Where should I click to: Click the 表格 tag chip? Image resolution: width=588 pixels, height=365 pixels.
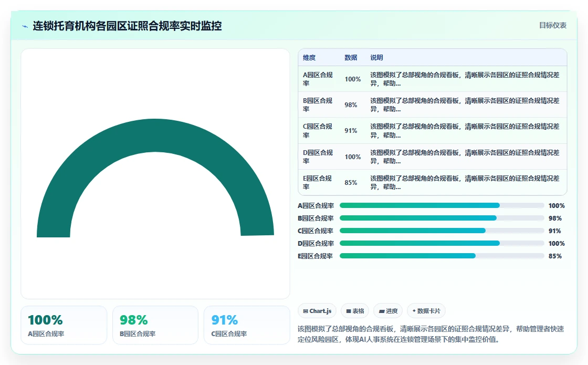tap(355, 311)
